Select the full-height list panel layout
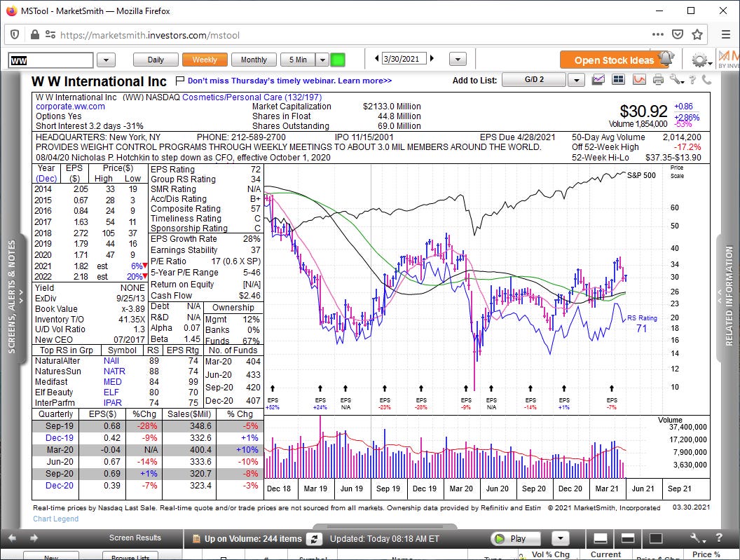The image size is (740, 560). click(655, 539)
